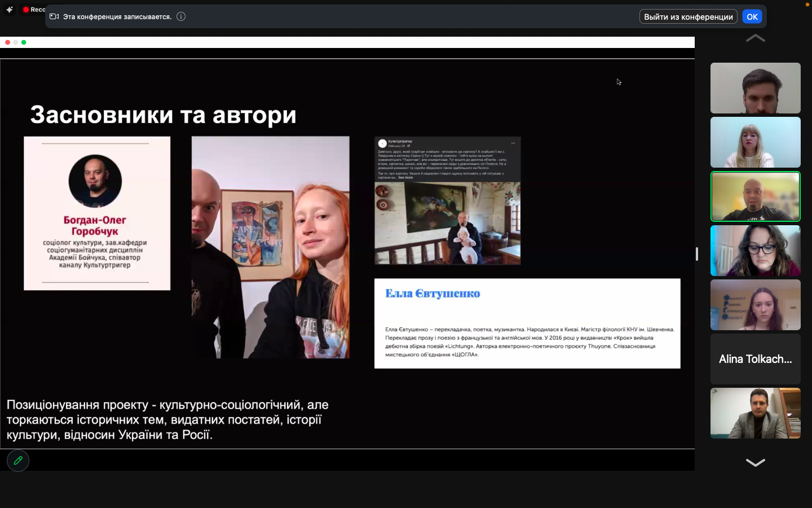812x508 pixels.
Task: Select the green-highlighted active speaker video
Action: coord(755,196)
